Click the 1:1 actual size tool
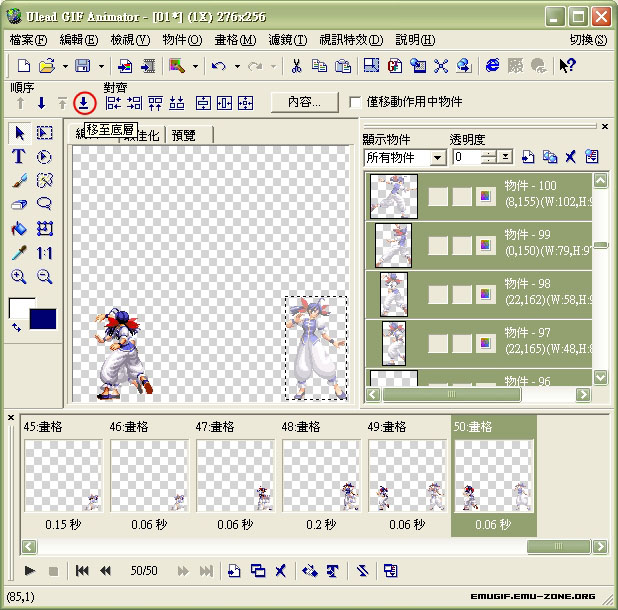618x610 pixels. (44, 253)
